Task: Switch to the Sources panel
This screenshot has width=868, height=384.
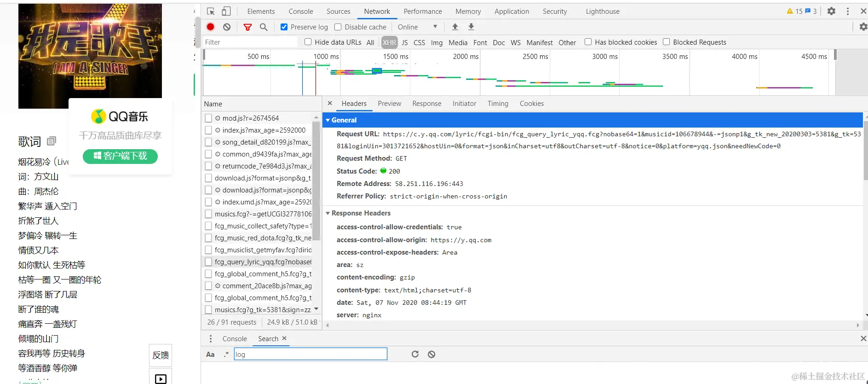Action: (339, 12)
